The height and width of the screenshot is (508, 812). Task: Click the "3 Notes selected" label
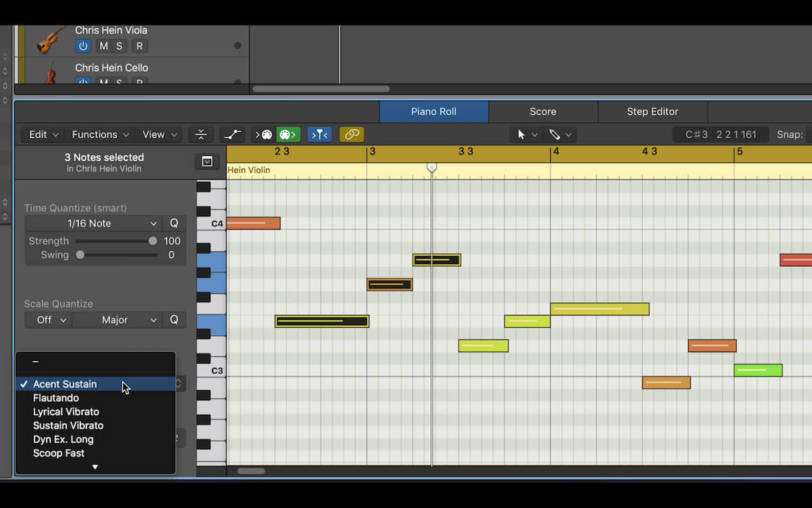click(104, 157)
